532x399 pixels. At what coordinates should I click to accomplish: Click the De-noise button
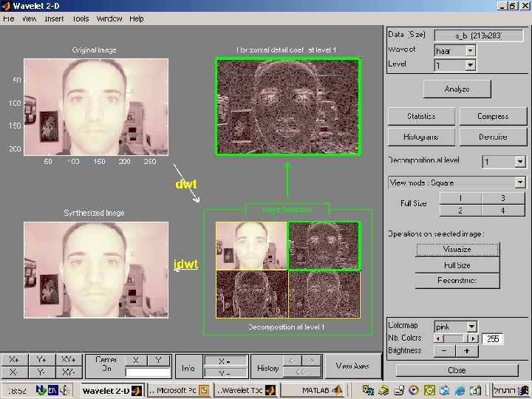pos(493,137)
